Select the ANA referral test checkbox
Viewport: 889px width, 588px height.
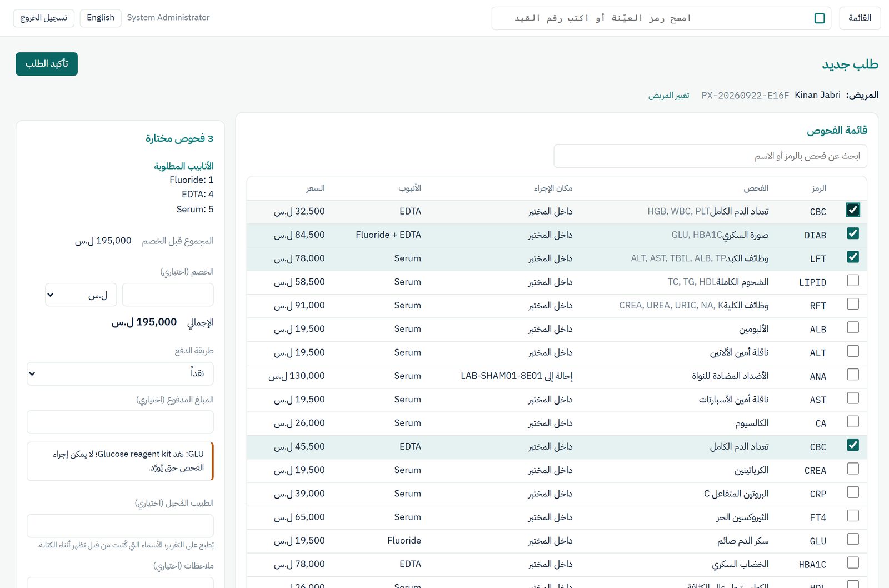pyautogui.click(x=853, y=375)
